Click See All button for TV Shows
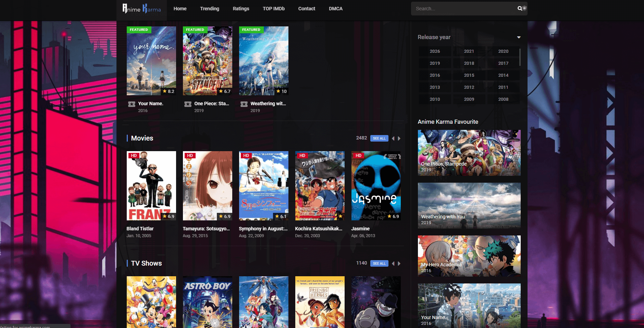This screenshot has height=328, width=644. click(379, 264)
